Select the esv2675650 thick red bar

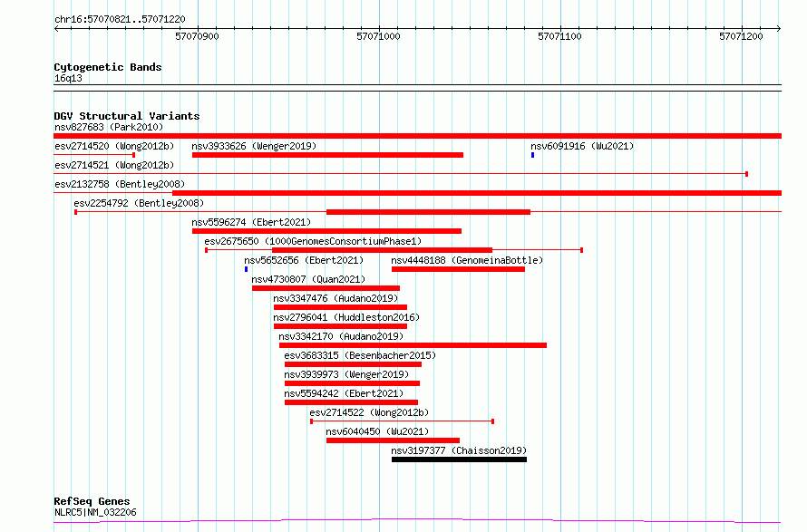click(382, 250)
